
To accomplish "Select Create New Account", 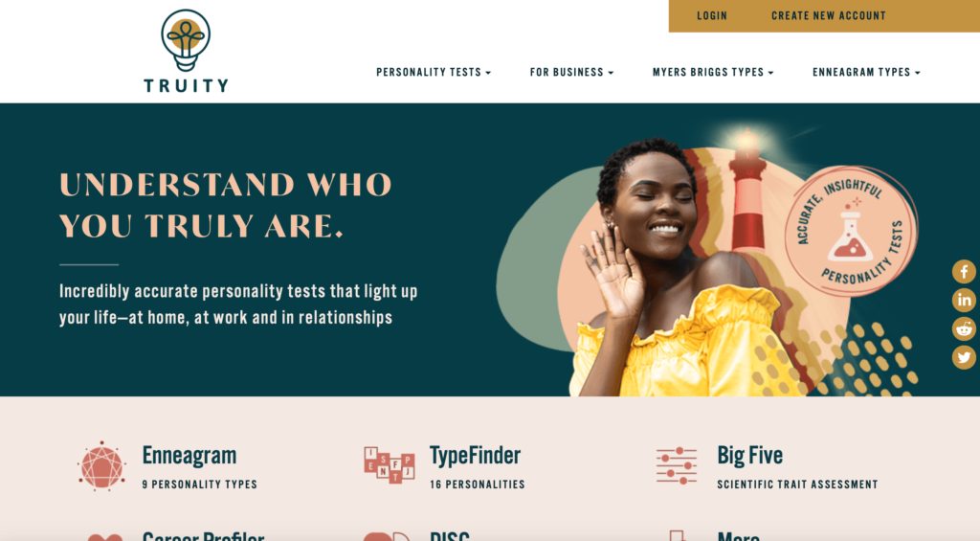I will 828,15.
